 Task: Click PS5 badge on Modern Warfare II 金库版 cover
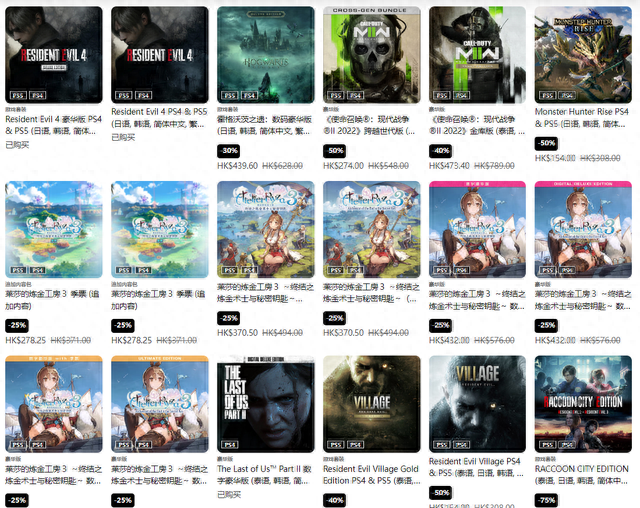click(442, 95)
